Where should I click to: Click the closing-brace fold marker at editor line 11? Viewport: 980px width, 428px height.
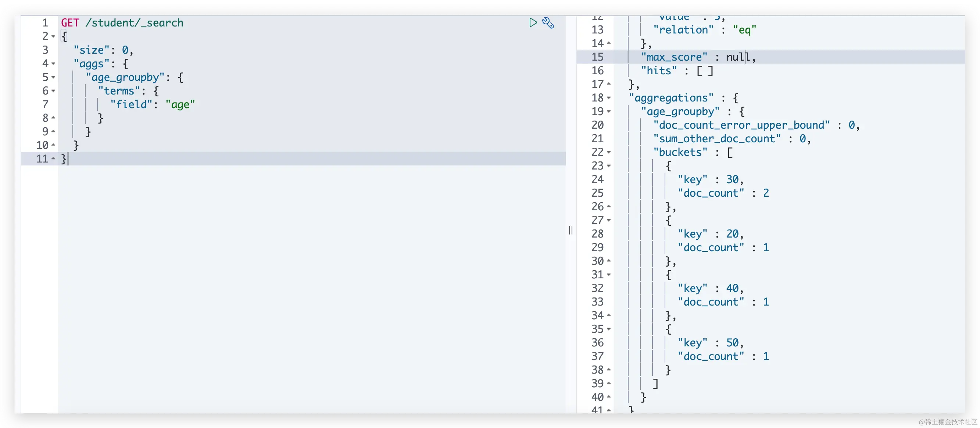tap(53, 158)
